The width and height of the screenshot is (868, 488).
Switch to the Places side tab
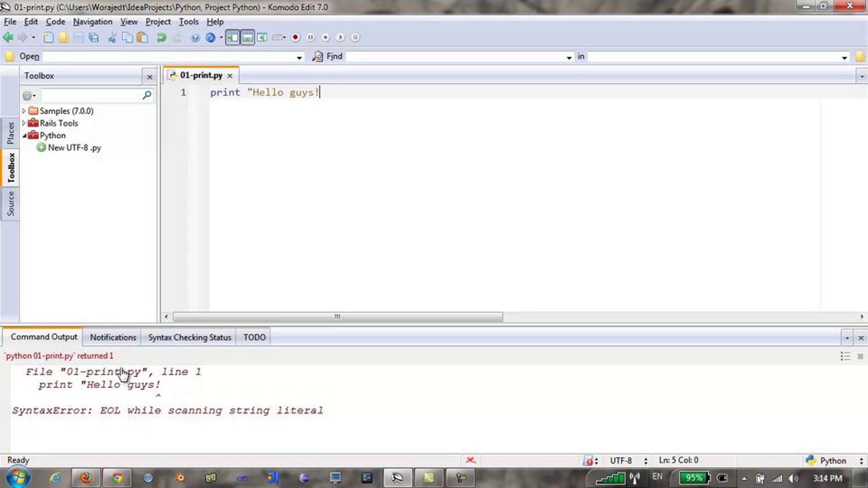[10, 133]
